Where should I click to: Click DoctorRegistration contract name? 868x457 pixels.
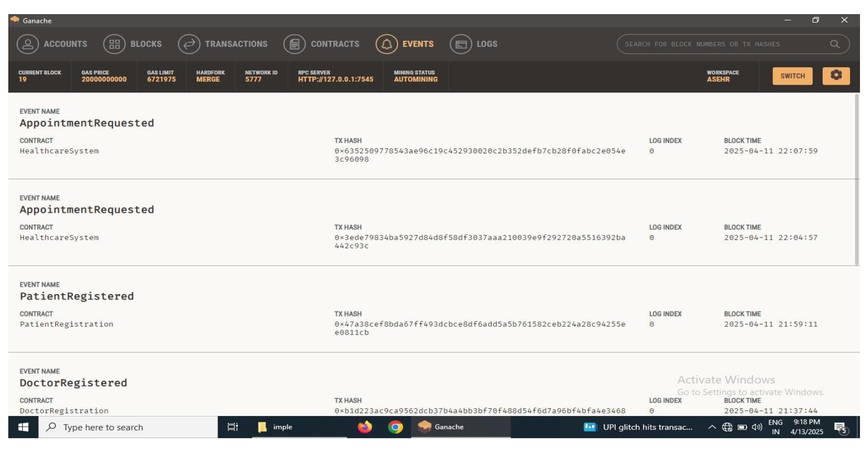tap(64, 411)
